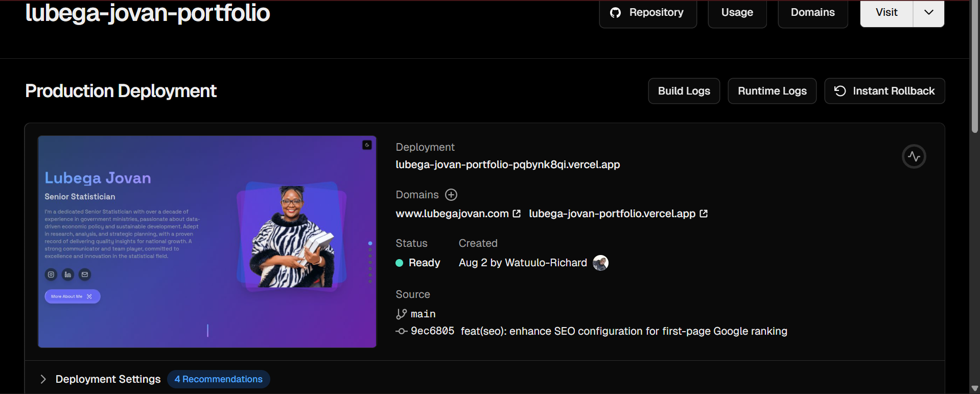Open the lubega-jovan-portfolio-pqbynk8qi.vercel.app deployment link
This screenshot has width=980, height=394.
click(507, 165)
